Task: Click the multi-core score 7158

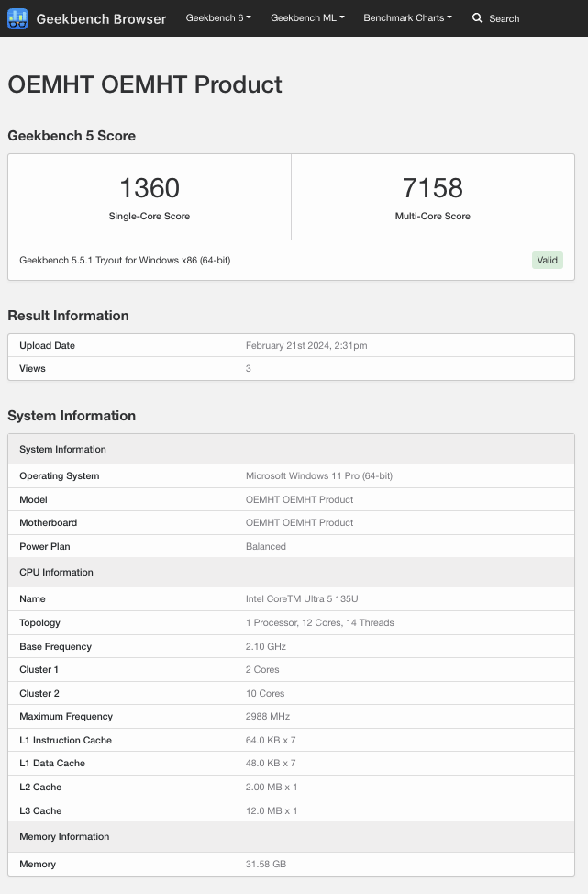Action: click(432, 189)
